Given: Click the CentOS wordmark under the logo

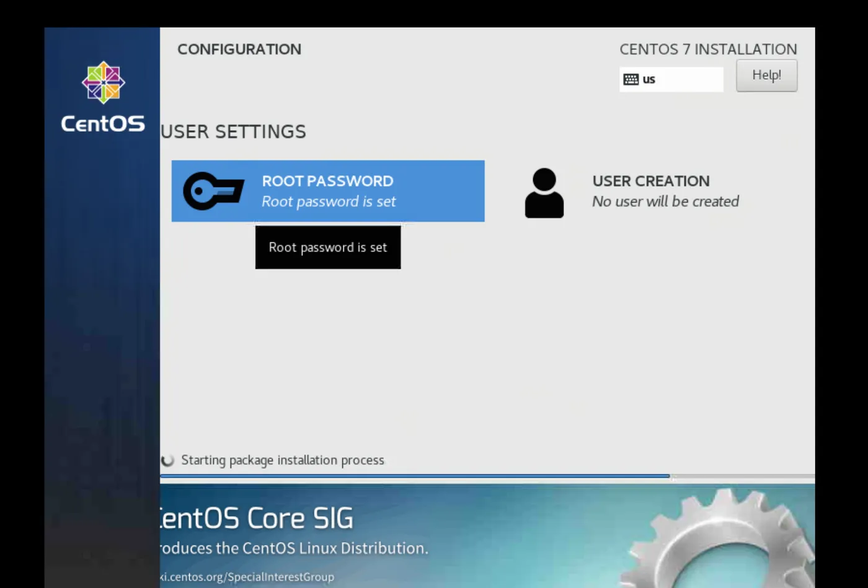Looking at the screenshot, I should [x=103, y=123].
